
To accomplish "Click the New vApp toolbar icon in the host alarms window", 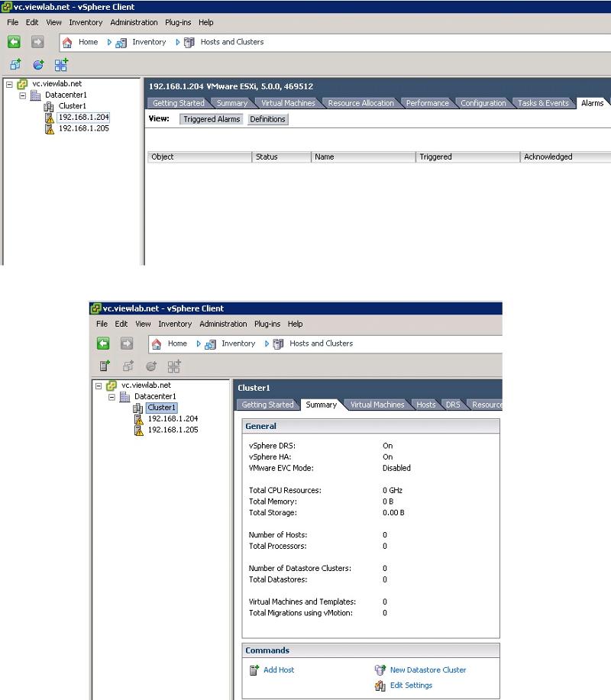I will (x=61, y=65).
